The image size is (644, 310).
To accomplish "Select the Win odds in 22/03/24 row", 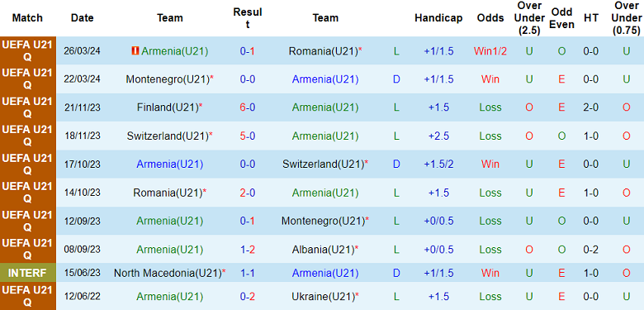I will 490,79.
